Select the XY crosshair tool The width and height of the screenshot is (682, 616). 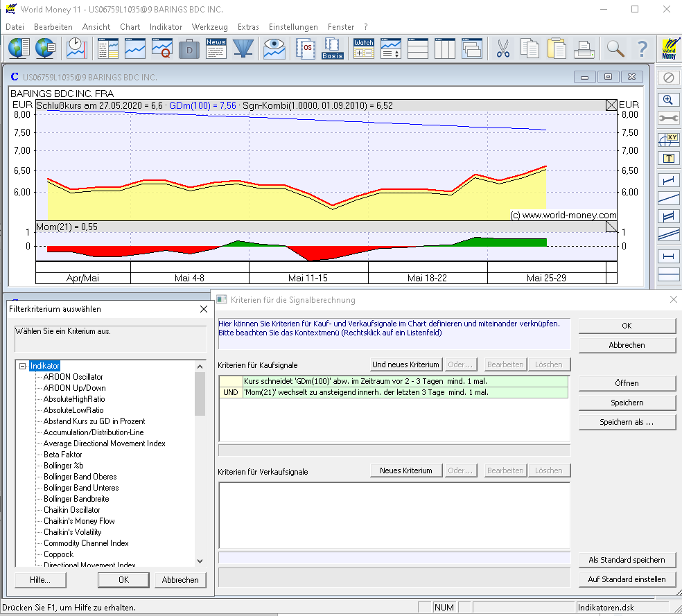click(669, 139)
